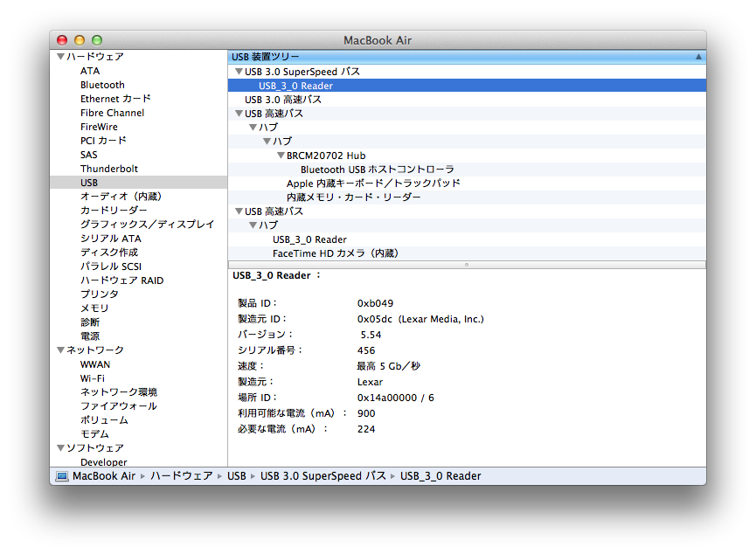Open ネットワーク環境 category
Image resolution: width=756 pixels, height=554 pixels.
point(119,392)
